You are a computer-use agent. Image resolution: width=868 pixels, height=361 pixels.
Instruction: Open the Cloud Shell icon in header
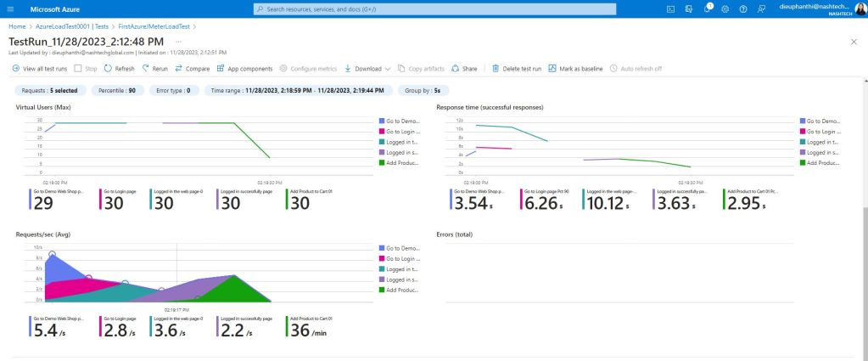click(x=670, y=8)
